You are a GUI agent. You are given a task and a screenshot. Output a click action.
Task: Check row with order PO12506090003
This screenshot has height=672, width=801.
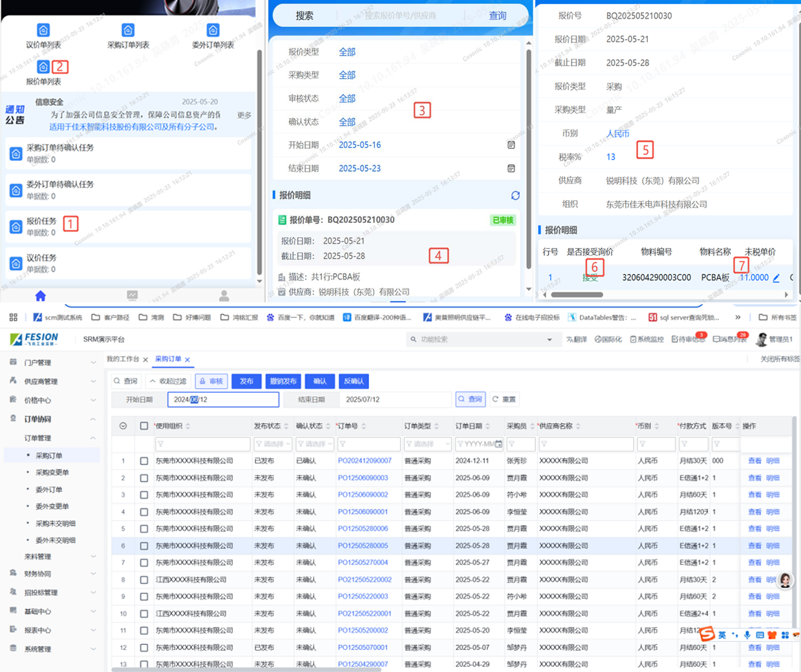144,478
